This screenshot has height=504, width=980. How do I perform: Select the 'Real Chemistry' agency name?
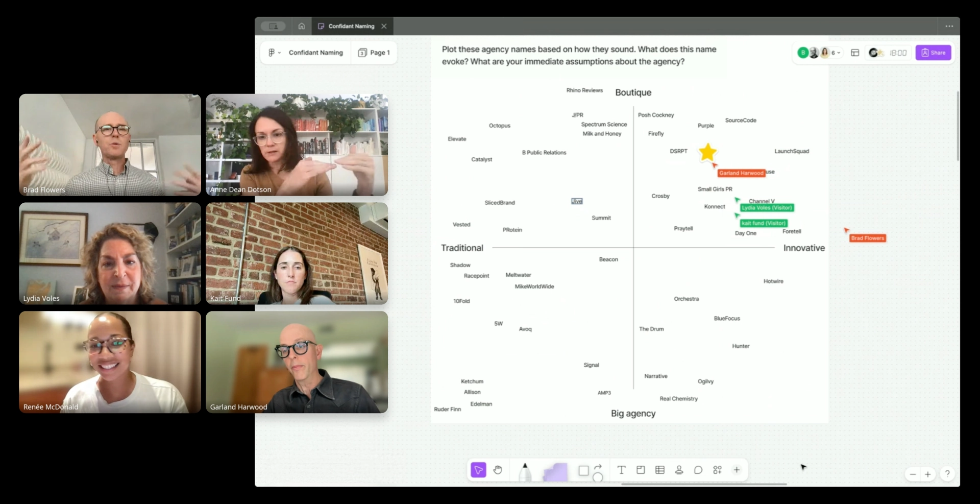pos(678,399)
